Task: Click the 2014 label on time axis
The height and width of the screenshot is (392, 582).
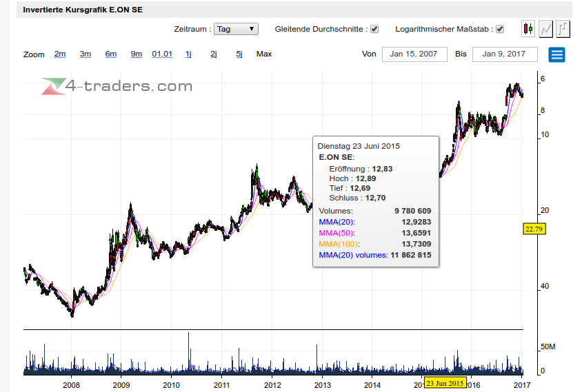Action: point(372,385)
